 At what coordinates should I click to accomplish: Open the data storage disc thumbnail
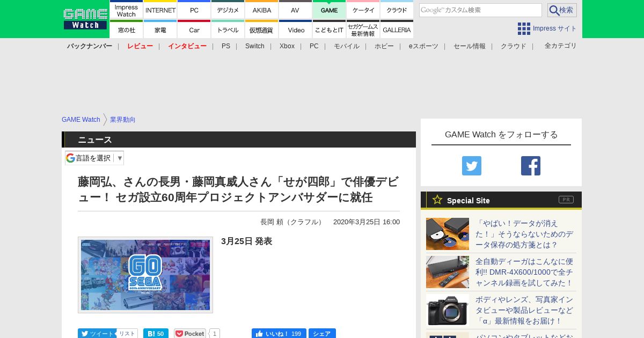click(448, 234)
